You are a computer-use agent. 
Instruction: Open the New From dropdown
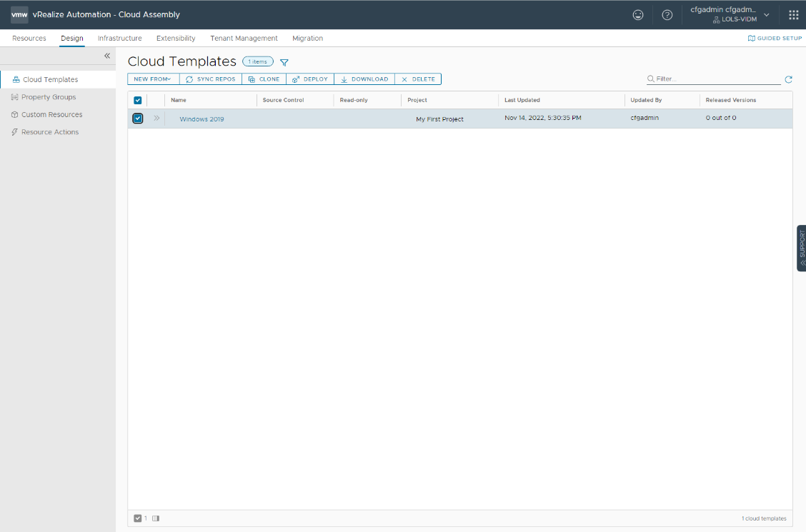coord(153,79)
